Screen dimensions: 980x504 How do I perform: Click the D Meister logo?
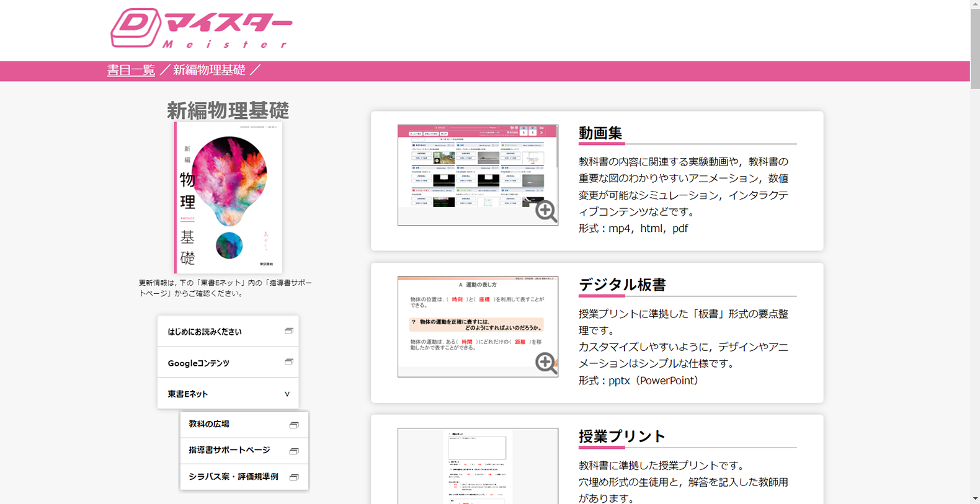200,29
